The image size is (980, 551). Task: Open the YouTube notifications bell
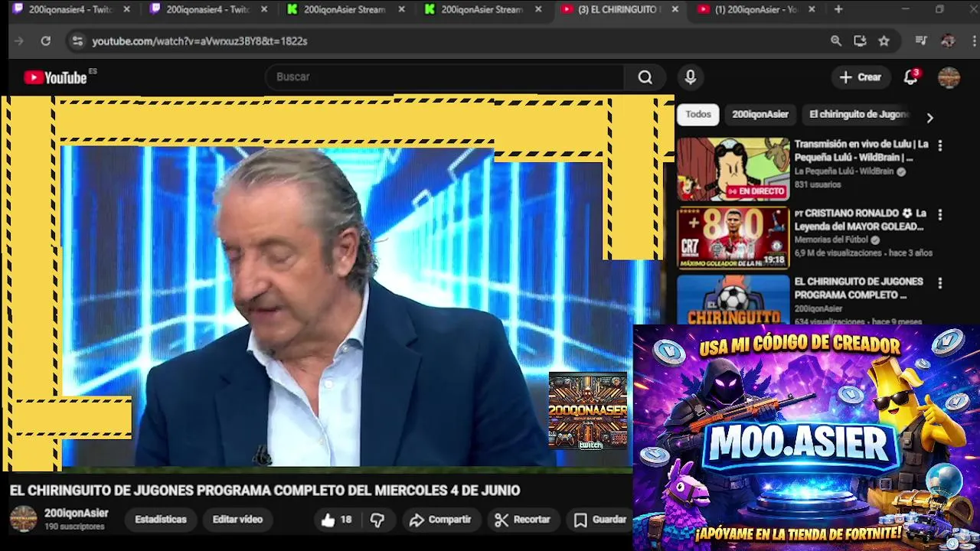(x=910, y=77)
